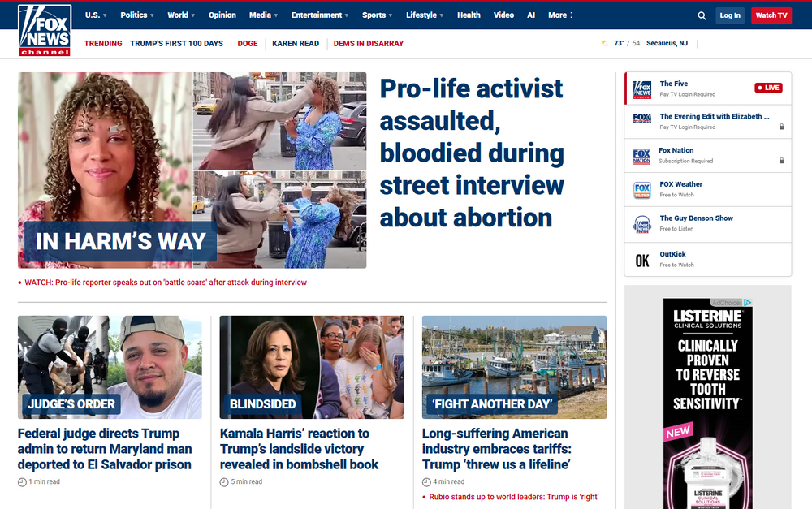Click the FOX Weather logo icon
Image resolution: width=812 pixels, height=509 pixels.
(x=642, y=190)
